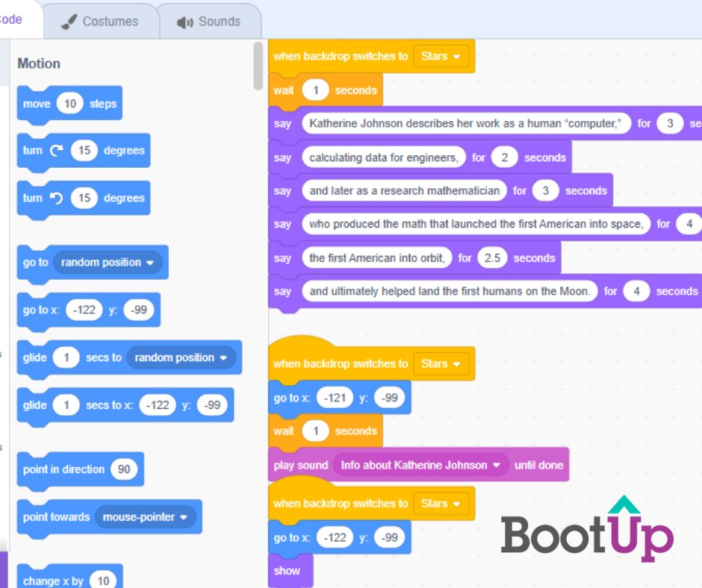702x588 pixels.
Task: Click seconds value 4 in 'who produced the math' block
Action: 689,224
